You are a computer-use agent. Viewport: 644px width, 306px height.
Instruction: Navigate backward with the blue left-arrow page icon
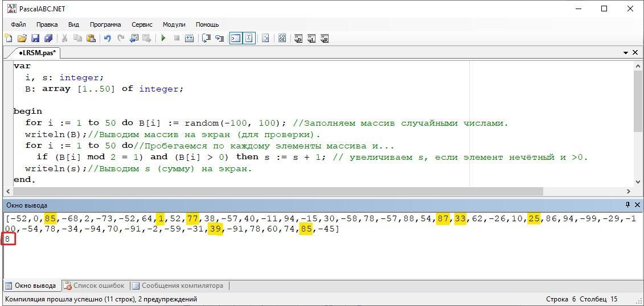coord(133,38)
